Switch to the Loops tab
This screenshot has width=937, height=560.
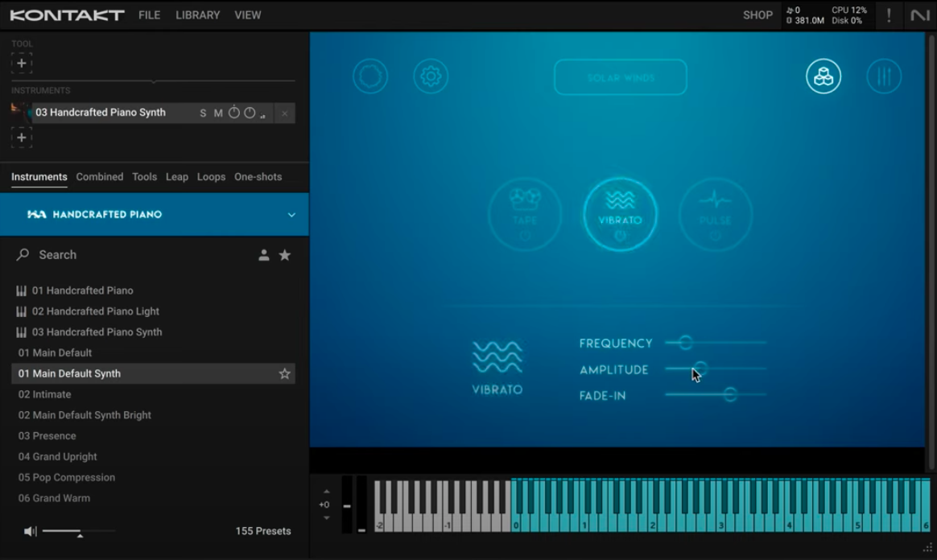point(212,177)
